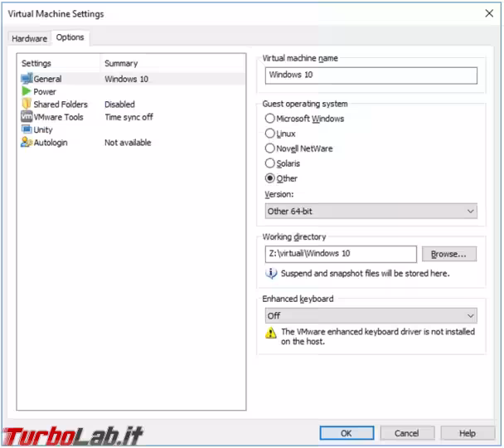Click the Virtual machine name text field
The height and width of the screenshot is (448, 504).
(x=371, y=75)
